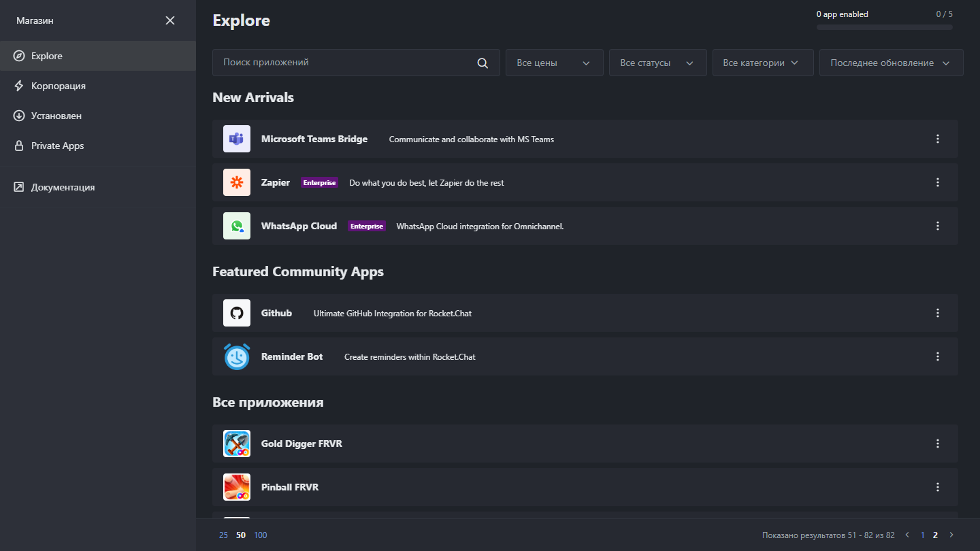The width and height of the screenshot is (980, 551).
Task: Close the Магазин sidebar with X
Action: (170, 20)
